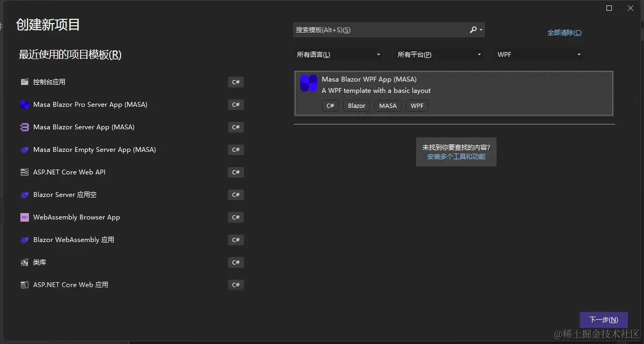Screen dimensions: 644x344
Task: Select 控制台应用 recent template
Action: coord(131,82)
